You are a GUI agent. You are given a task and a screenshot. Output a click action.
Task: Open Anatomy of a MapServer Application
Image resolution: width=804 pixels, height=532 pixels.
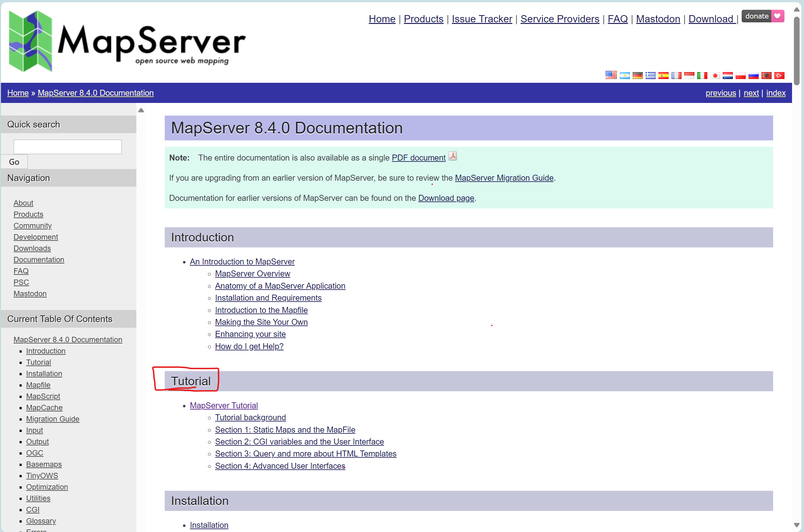coord(280,286)
